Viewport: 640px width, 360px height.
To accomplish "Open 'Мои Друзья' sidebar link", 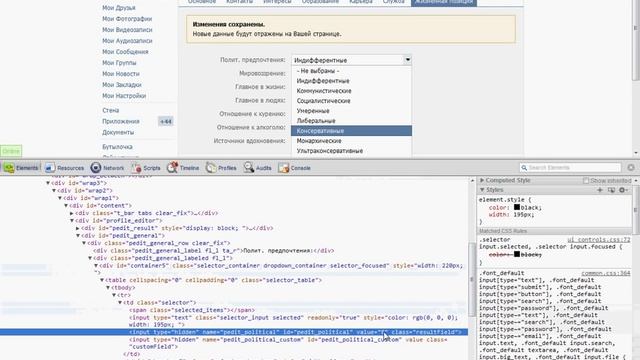I will (119, 8).
